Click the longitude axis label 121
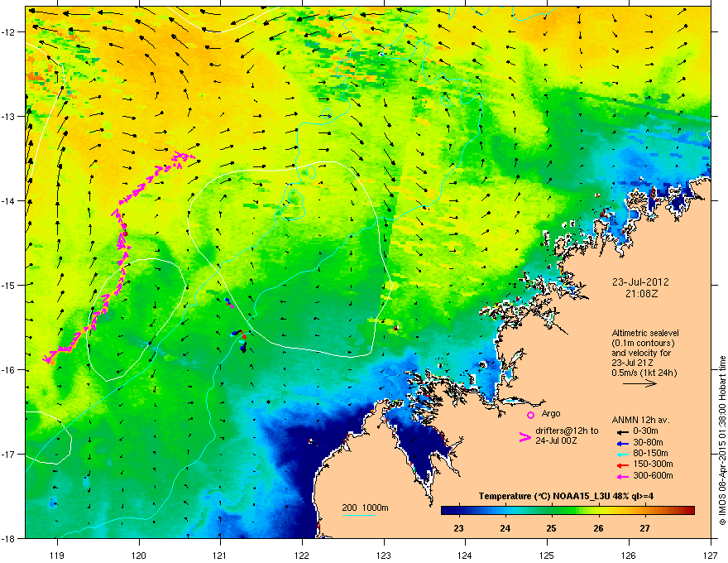Screen dimensions: 728x563 [220, 555]
